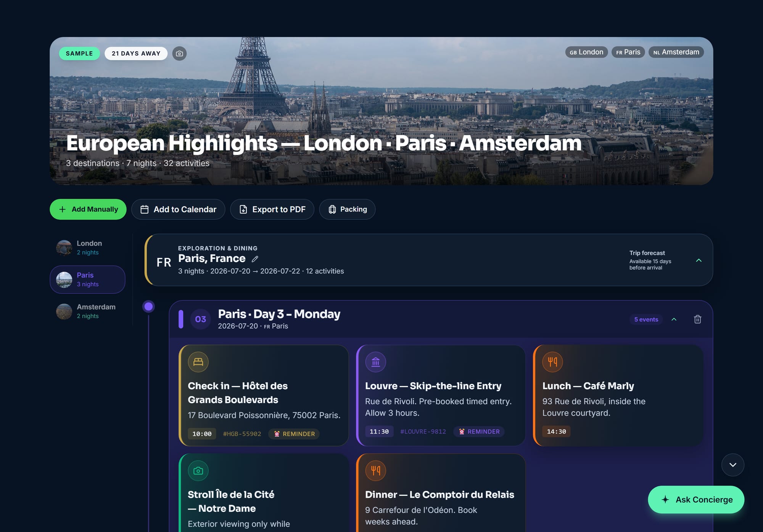Click the GB London destination chip
763x532 pixels.
click(586, 52)
